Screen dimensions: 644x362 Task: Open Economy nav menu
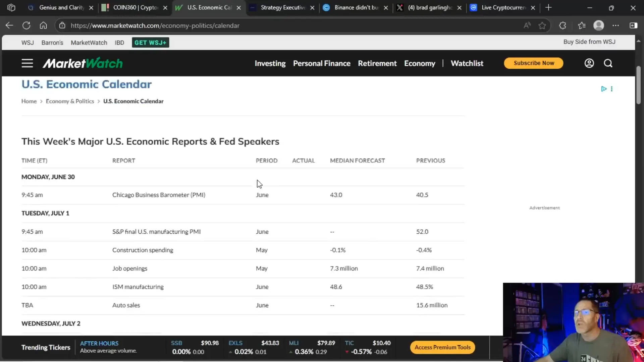pos(420,63)
